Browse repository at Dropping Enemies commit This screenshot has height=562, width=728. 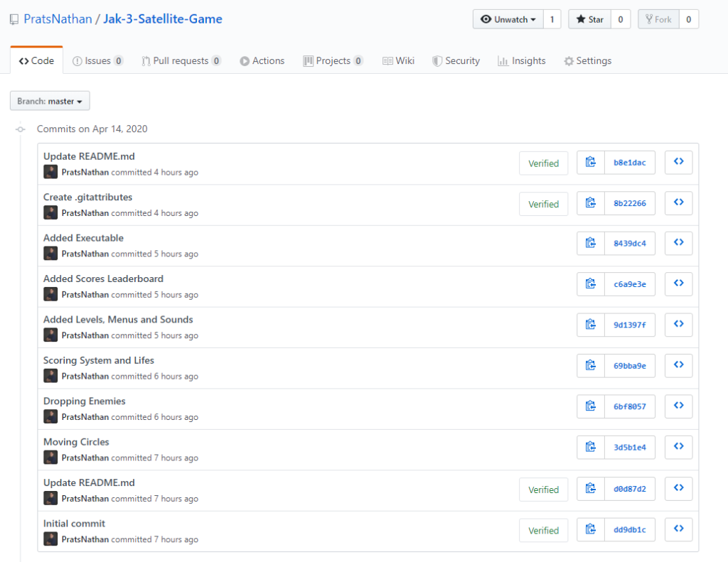pos(678,406)
